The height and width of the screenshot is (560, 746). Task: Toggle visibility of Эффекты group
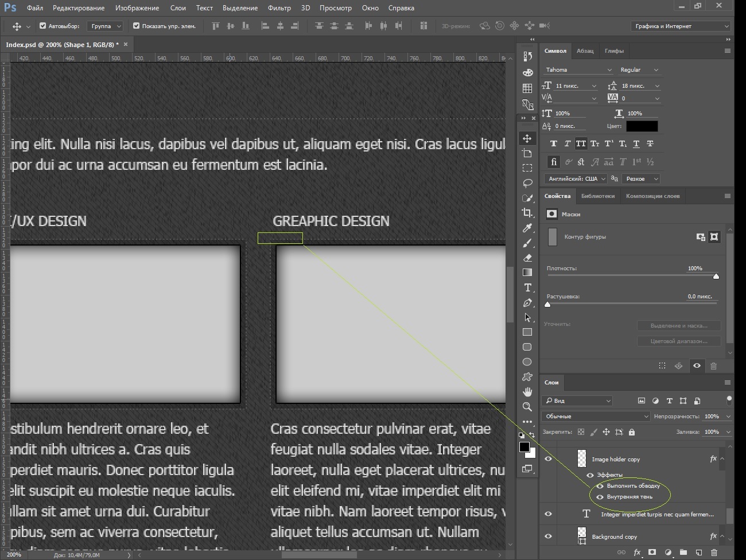590,475
